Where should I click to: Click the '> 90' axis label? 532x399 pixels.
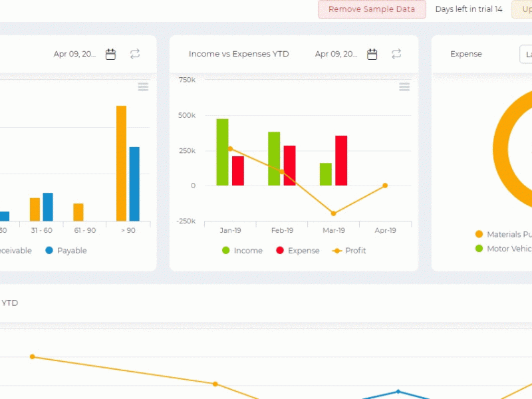coord(128,230)
